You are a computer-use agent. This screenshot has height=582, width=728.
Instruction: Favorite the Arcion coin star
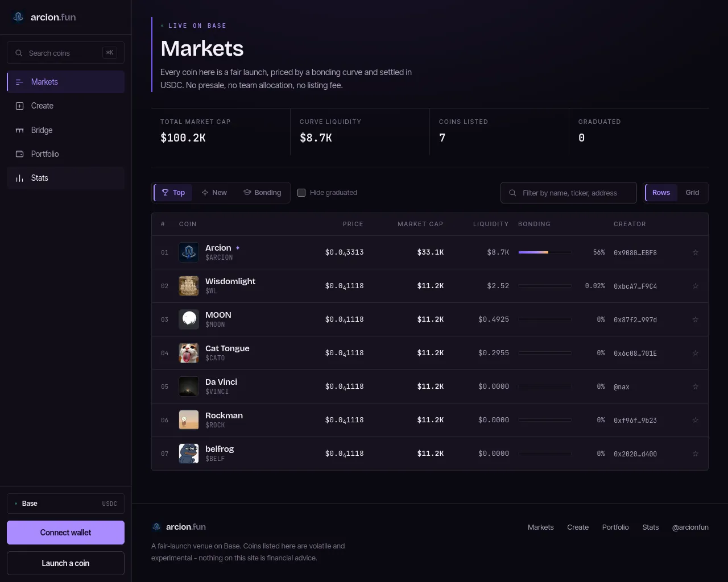pos(695,252)
